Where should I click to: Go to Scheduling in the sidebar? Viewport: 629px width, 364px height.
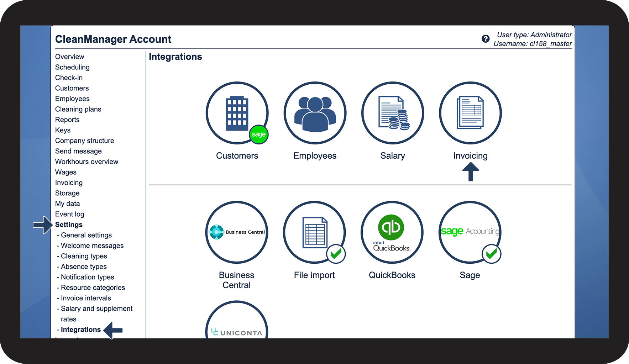[x=72, y=67]
